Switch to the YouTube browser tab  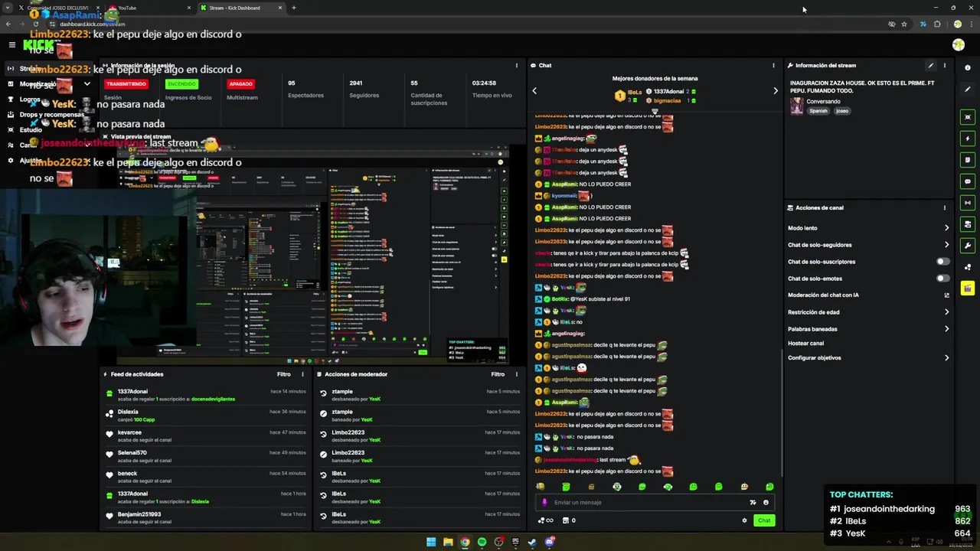click(x=149, y=8)
